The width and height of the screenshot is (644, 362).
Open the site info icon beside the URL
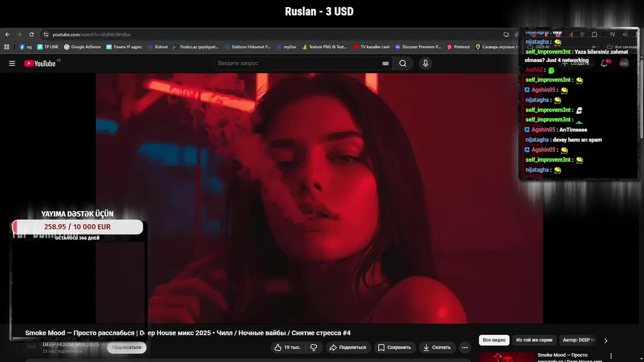coord(46,35)
